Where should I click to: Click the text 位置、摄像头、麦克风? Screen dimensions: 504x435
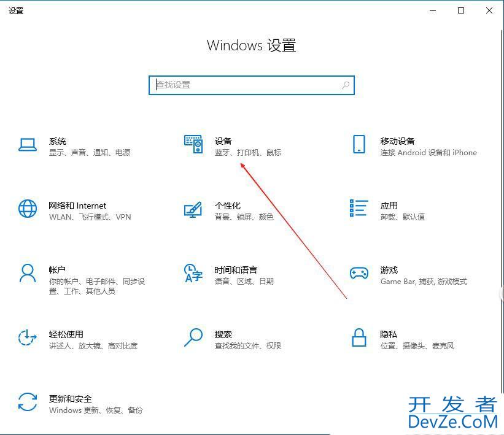coord(417,345)
